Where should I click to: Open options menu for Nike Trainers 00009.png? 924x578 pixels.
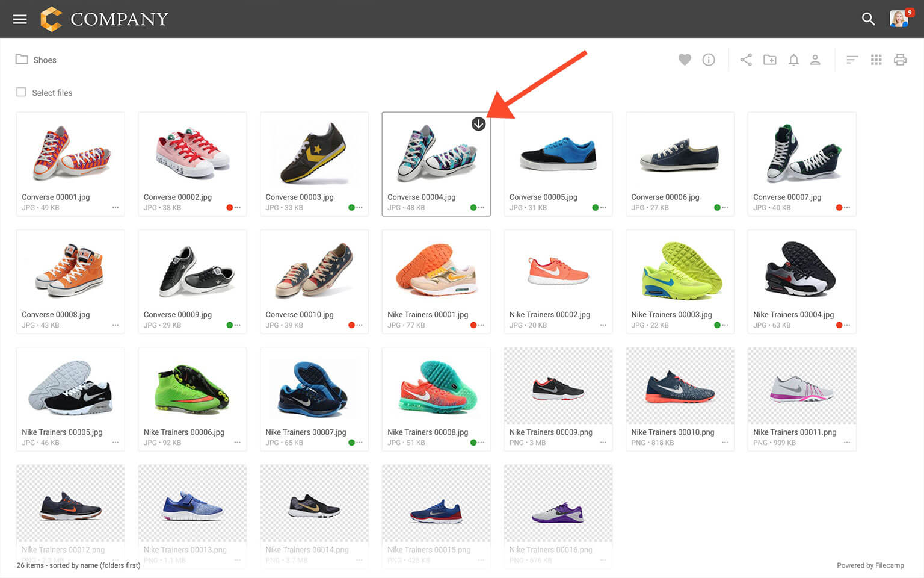tap(603, 443)
